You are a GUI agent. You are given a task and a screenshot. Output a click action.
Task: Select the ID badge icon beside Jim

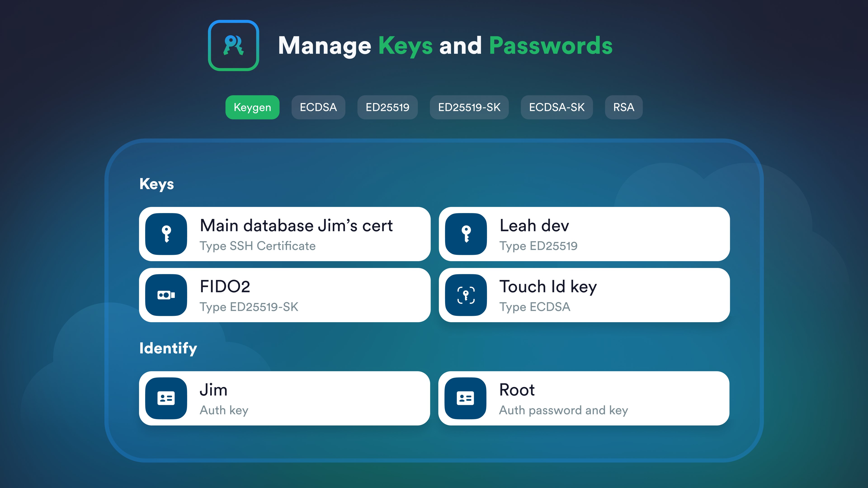click(x=166, y=398)
